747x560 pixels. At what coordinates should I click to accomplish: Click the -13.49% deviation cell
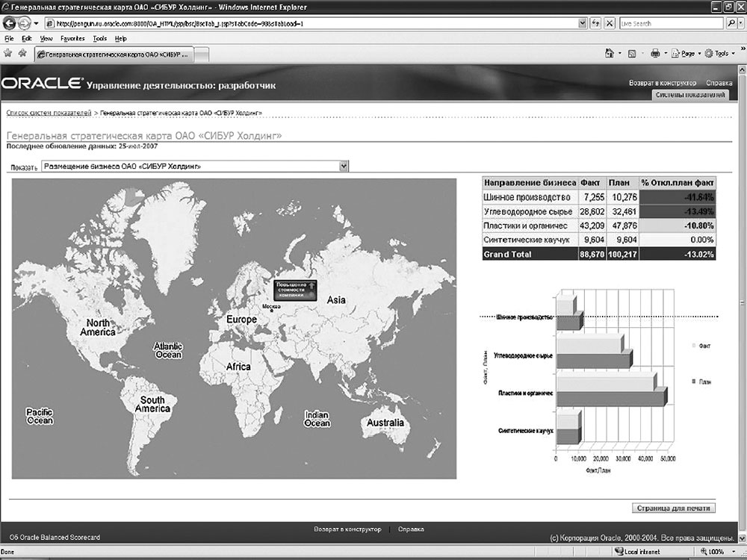(x=678, y=211)
